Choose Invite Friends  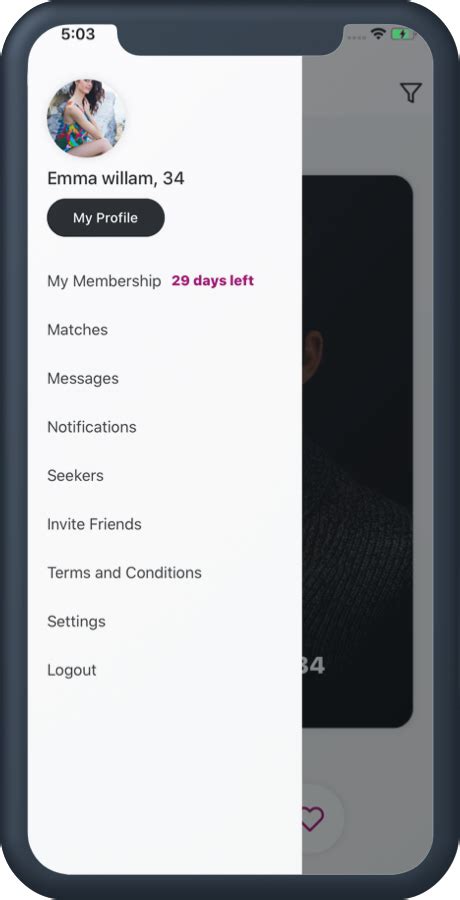(x=94, y=524)
